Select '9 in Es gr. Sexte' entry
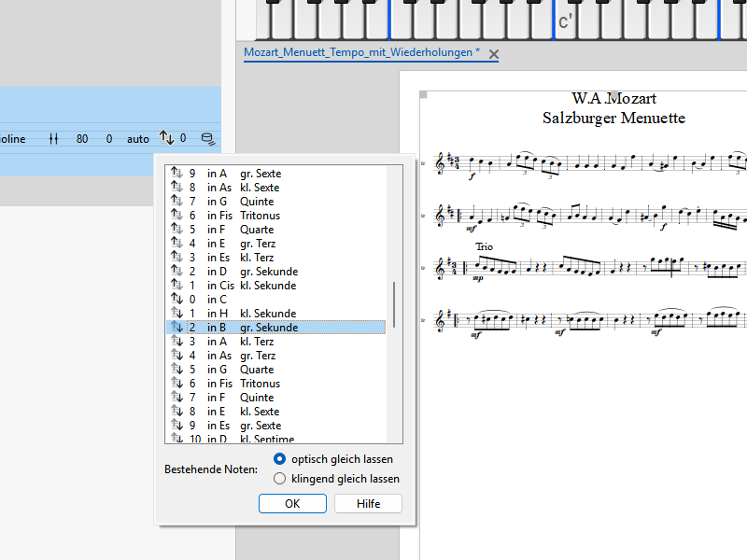Viewport: 747px width, 560px height. tap(276, 426)
